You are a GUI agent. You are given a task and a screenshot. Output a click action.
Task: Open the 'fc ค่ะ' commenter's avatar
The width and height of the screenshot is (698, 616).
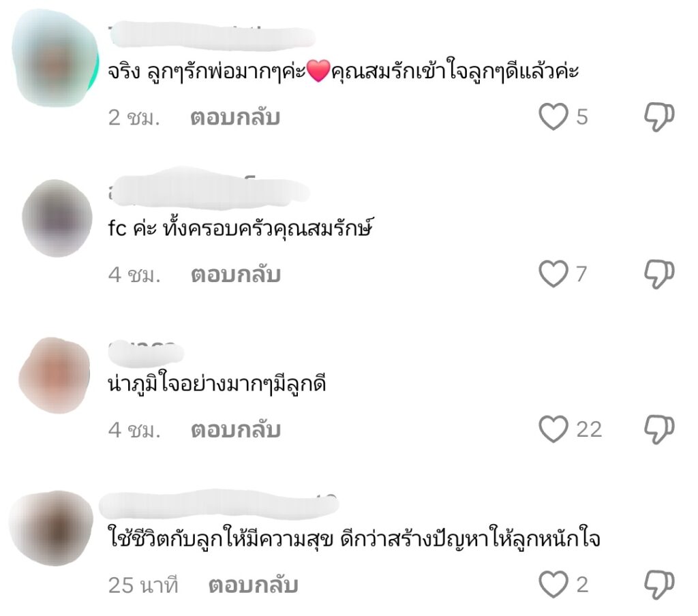[57, 218]
